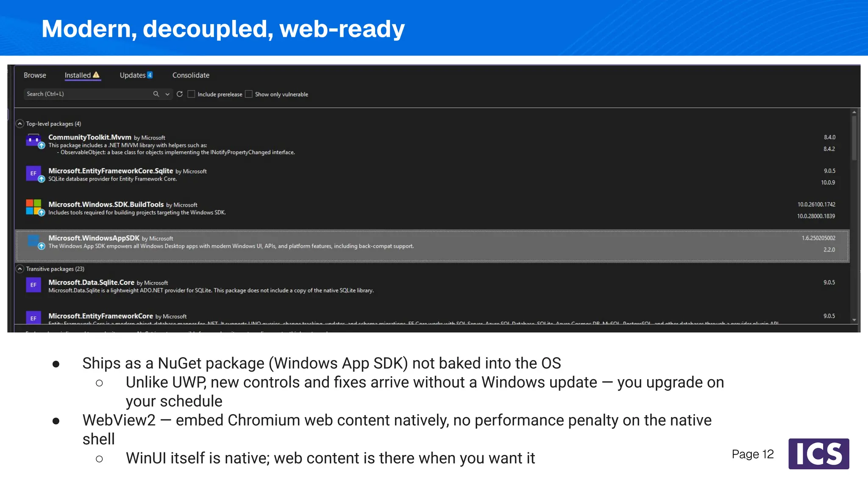The width and height of the screenshot is (868, 488).
Task: Open the Updates tab
Action: coord(136,75)
